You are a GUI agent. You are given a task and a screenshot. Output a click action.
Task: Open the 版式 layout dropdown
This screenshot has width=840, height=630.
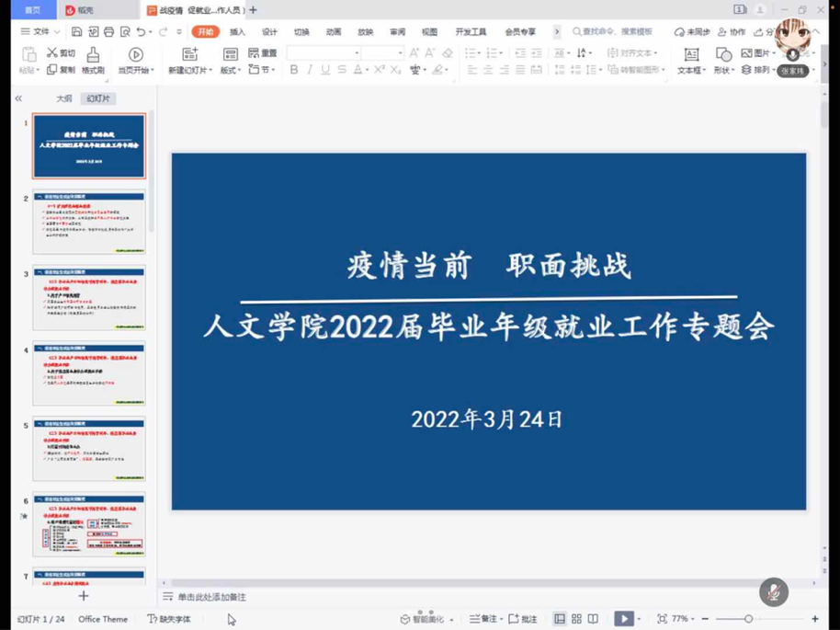click(232, 68)
